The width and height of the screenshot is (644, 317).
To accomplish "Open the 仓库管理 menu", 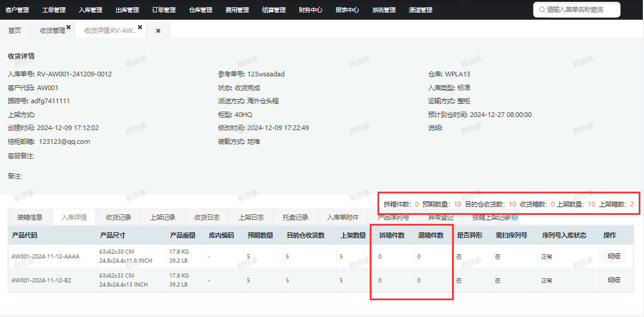I will tap(200, 10).
